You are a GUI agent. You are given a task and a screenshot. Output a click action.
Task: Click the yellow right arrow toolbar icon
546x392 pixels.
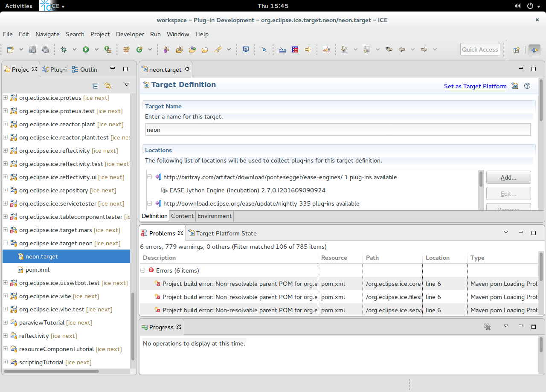point(308,49)
